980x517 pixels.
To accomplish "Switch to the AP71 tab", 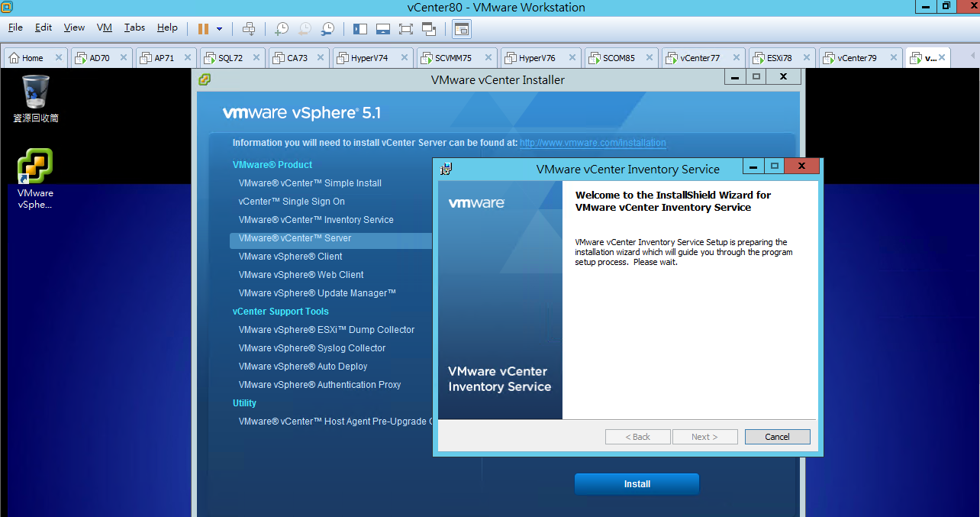I will coord(164,58).
